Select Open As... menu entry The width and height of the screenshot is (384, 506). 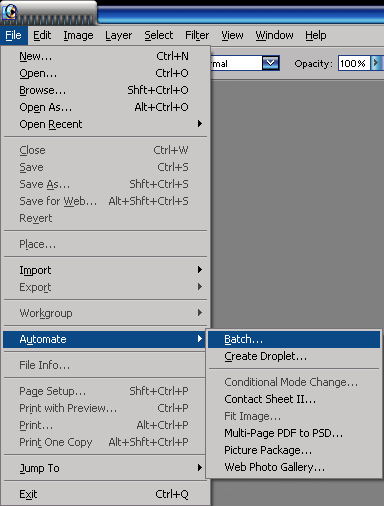[x=105, y=107]
